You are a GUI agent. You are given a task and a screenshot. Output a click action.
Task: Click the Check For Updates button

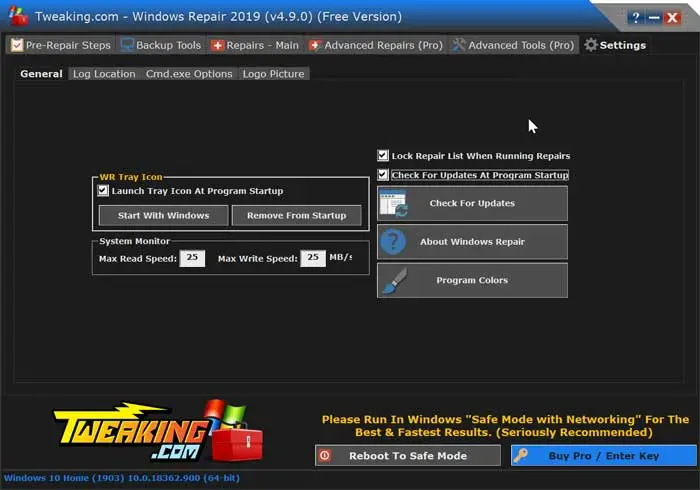(x=472, y=203)
